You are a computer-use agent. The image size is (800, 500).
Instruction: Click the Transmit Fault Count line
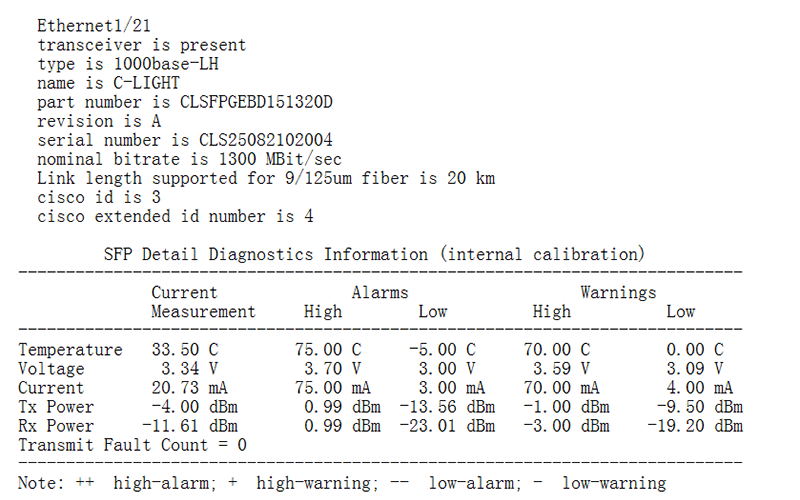pos(132,445)
